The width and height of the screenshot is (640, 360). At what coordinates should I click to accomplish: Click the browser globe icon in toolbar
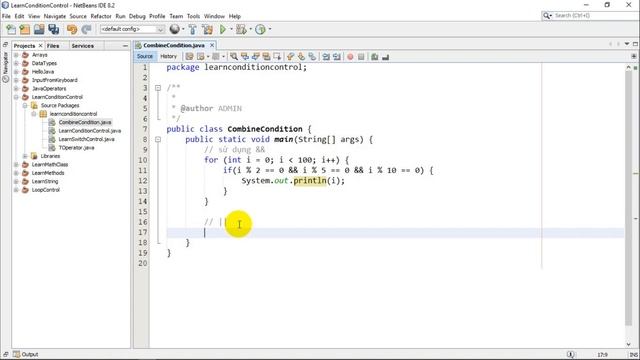(x=174, y=29)
